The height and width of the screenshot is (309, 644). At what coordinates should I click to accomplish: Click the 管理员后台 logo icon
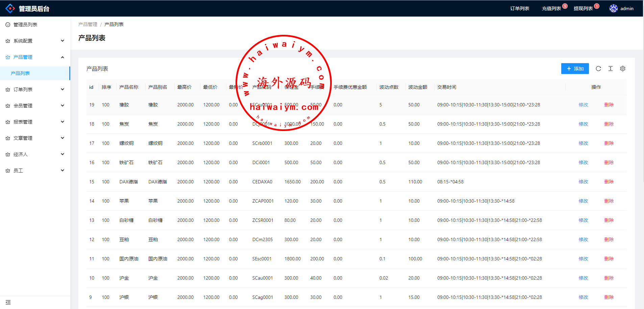click(x=10, y=8)
